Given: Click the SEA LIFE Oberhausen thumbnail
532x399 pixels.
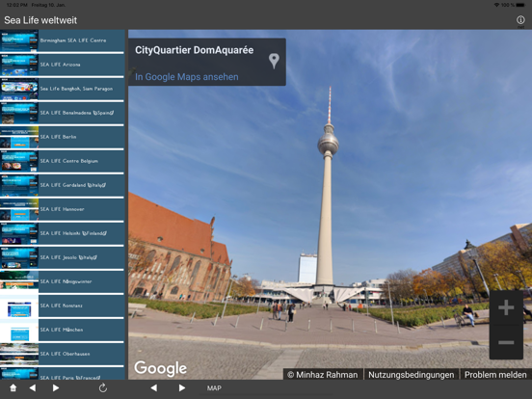Looking at the screenshot, I should 19,354.
